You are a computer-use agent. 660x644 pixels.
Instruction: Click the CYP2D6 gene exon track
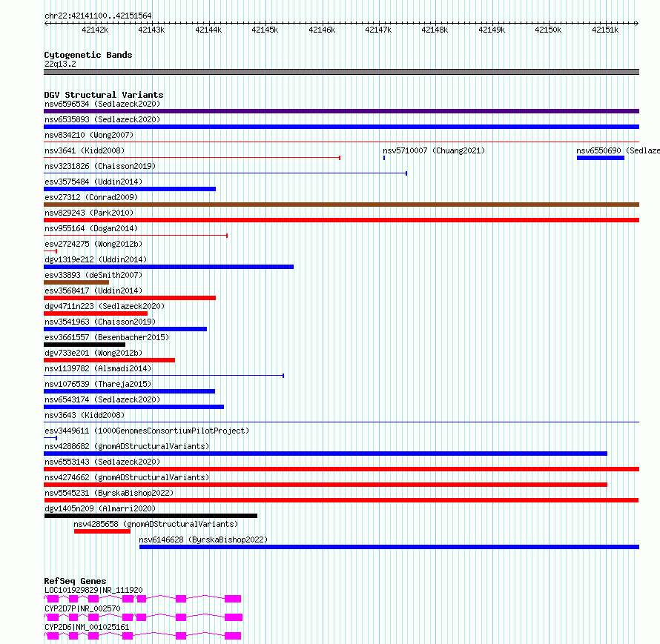(x=142, y=636)
